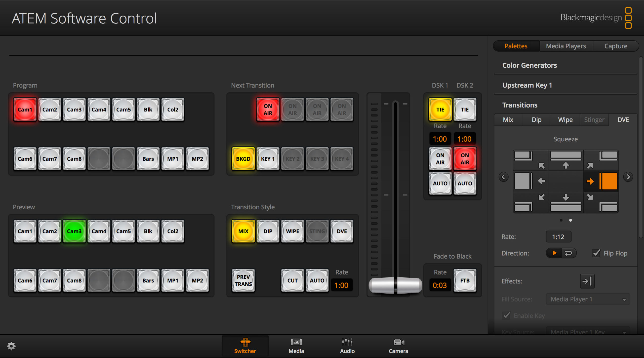Choose squeeze from left pattern icon
Viewport: 644px width, 358px height.
coord(530,181)
